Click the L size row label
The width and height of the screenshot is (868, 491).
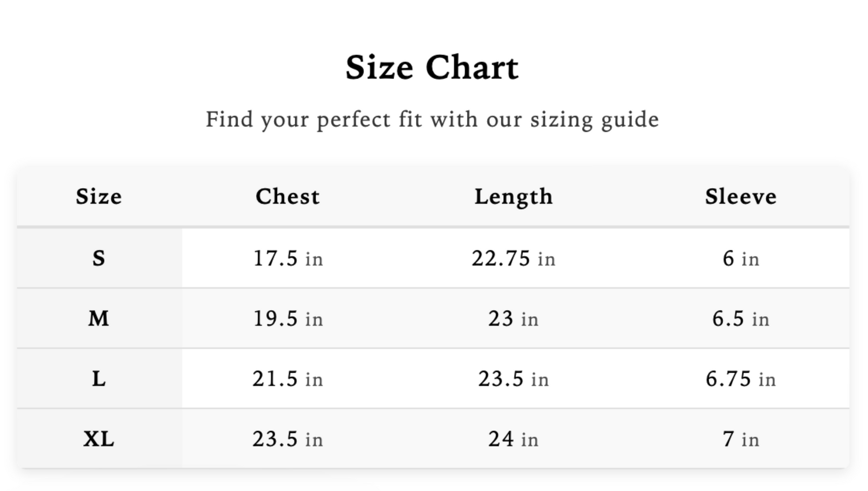pyautogui.click(x=99, y=379)
